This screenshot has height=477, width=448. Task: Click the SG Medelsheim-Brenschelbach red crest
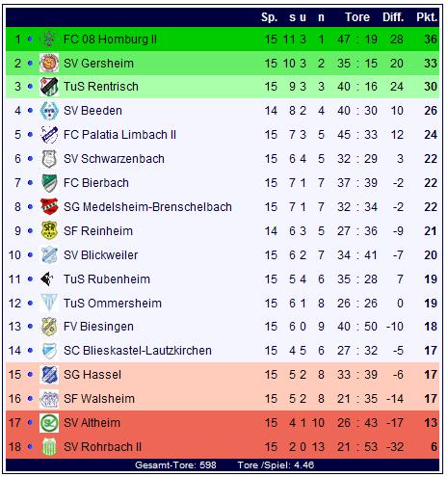pos(49,206)
